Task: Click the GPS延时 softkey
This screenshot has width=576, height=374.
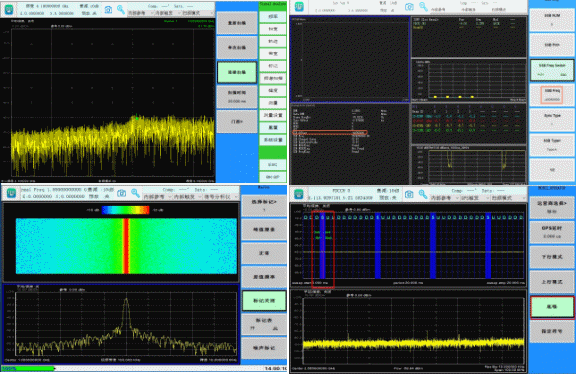Action: 552,232
